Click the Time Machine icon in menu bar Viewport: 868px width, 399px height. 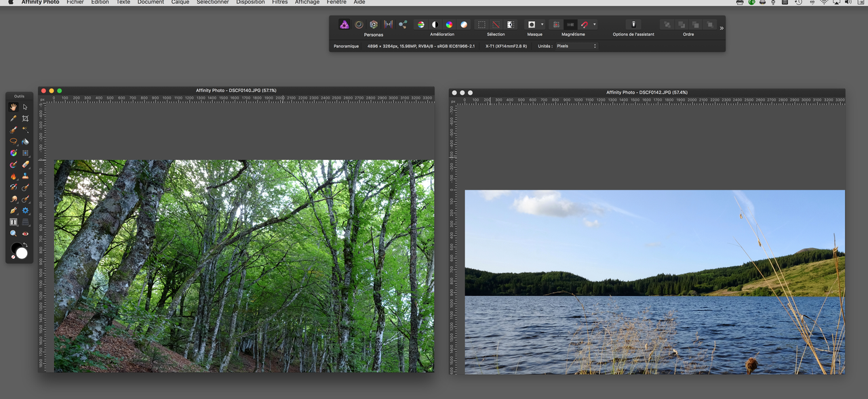point(799,2)
